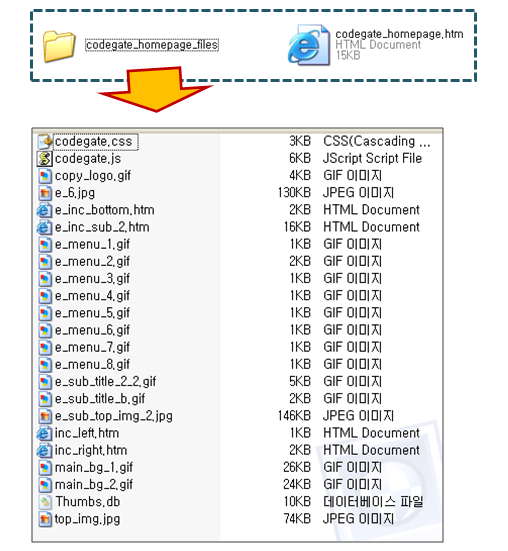Click the e_sub_title_b.gif image icon
Image resolution: width=508 pixels, height=551 pixels.
[x=45, y=399]
